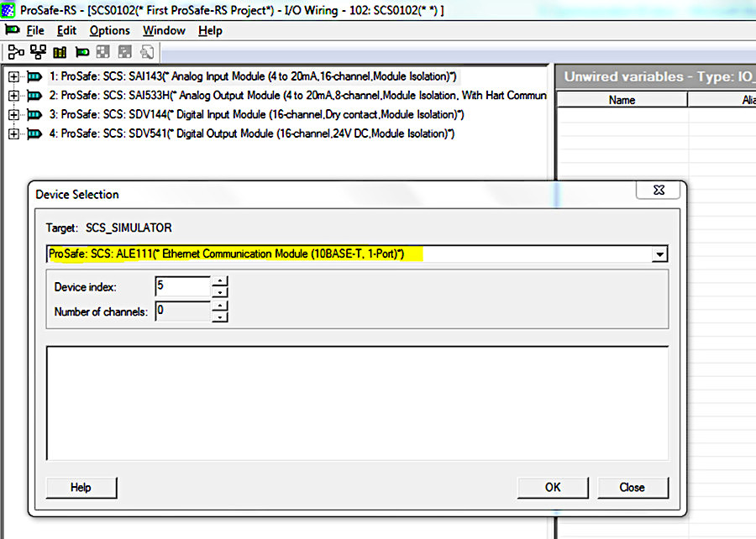Expand the SDV144 Digital Input Module node
756x539 pixels.
point(13,115)
